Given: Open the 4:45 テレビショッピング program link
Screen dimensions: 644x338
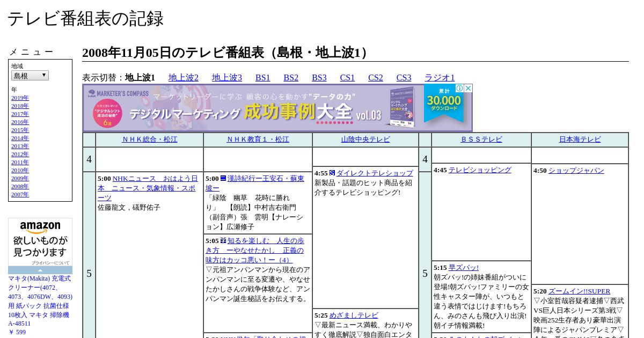Looking at the screenshot, I should (x=480, y=170).
